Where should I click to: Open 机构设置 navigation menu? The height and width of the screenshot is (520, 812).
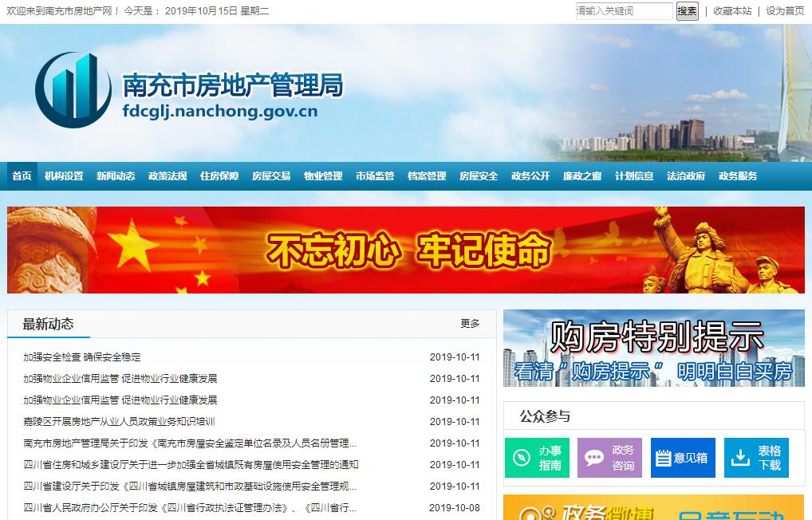pos(64,176)
